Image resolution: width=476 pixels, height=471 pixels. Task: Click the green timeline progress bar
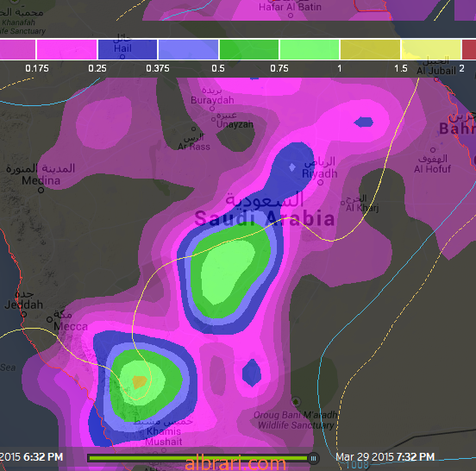pos(198,458)
